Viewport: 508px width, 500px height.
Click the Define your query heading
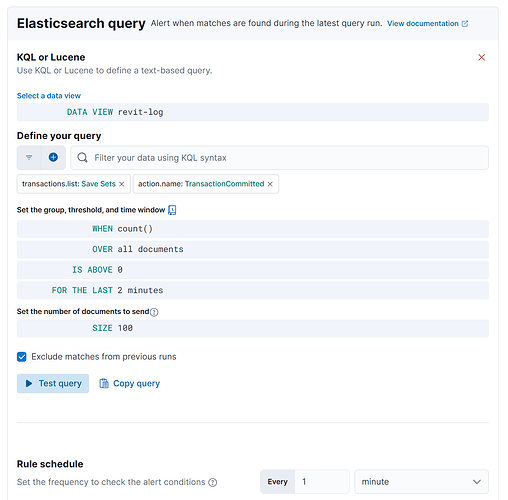59,136
